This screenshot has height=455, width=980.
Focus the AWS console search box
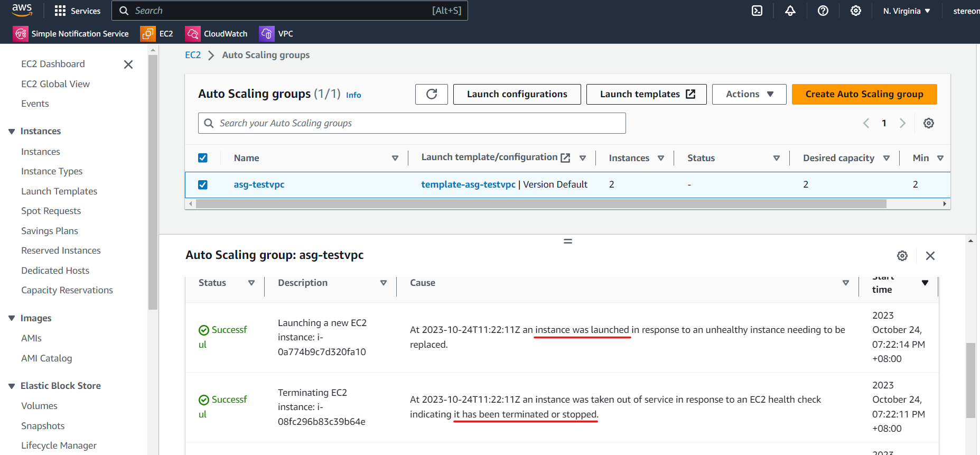tap(290, 11)
